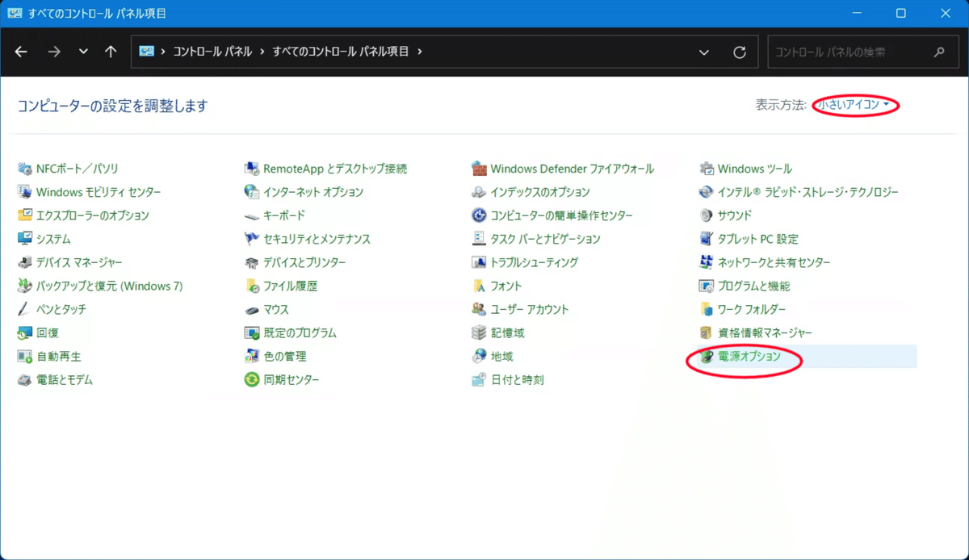
Task: Click the search magnifier icon
Action: [x=939, y=52]
